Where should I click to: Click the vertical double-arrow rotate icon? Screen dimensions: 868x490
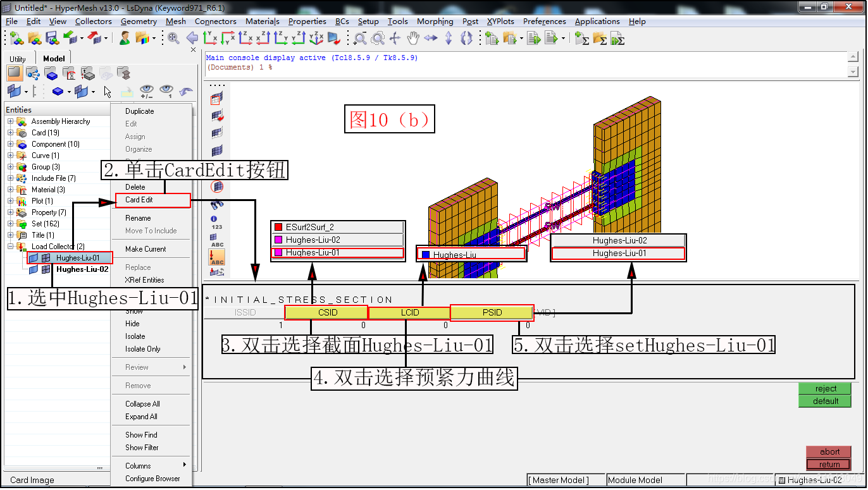(449, 39)
